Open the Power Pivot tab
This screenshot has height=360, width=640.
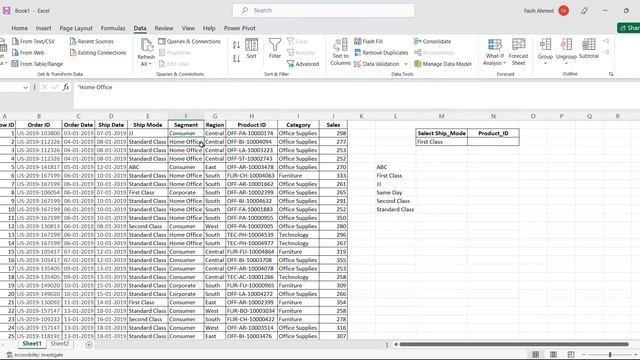[240, 28]
